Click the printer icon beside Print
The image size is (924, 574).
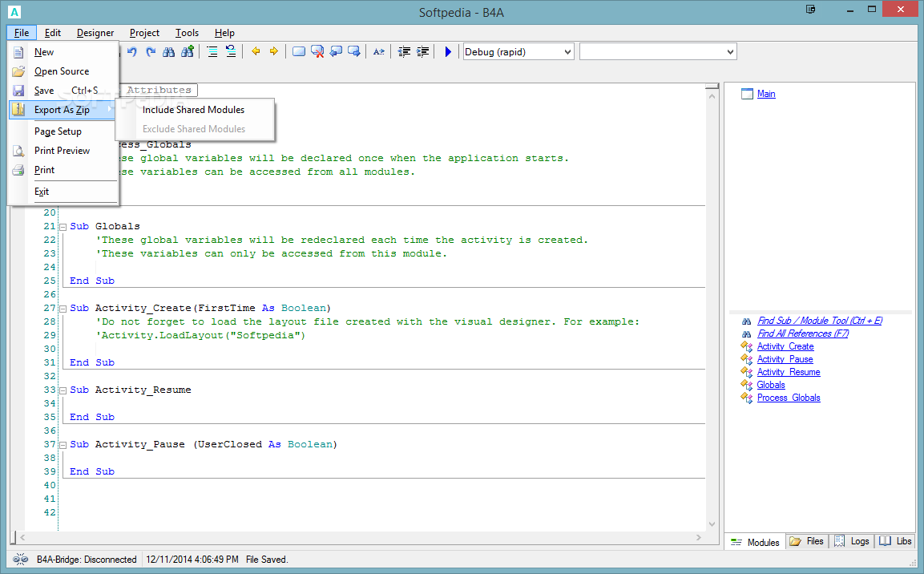point(19,170)
